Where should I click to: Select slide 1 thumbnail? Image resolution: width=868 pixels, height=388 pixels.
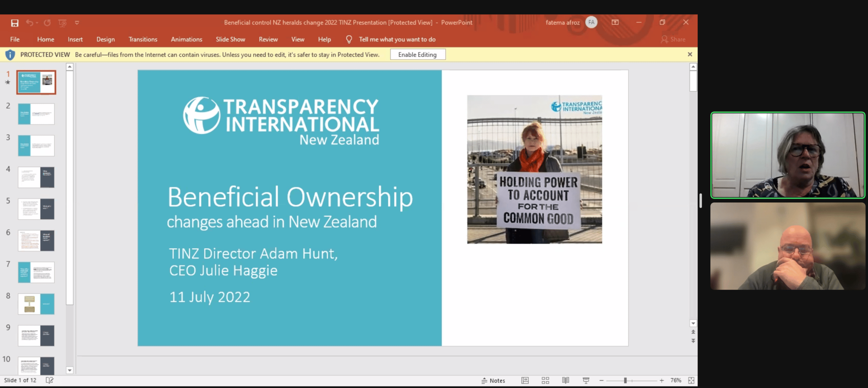[36, 82]
